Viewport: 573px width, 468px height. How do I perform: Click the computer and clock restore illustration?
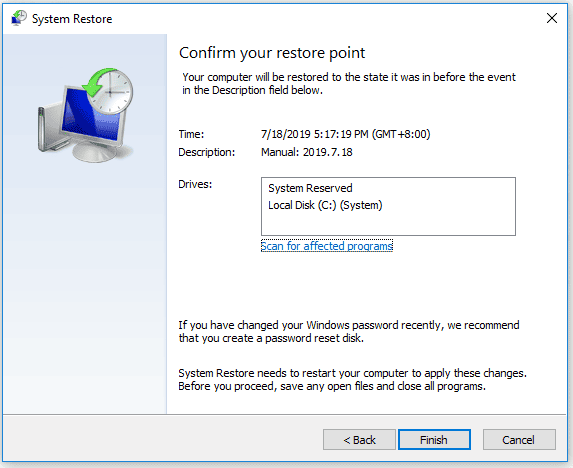pos(86,115)
